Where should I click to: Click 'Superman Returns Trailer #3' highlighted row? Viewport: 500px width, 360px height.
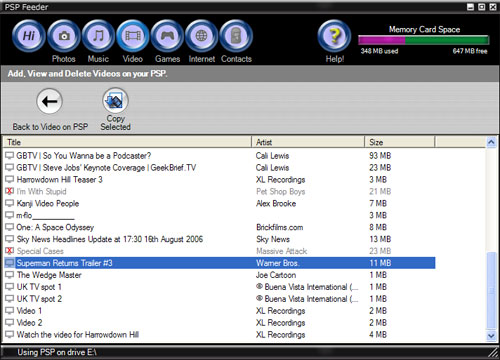[219, 263]
